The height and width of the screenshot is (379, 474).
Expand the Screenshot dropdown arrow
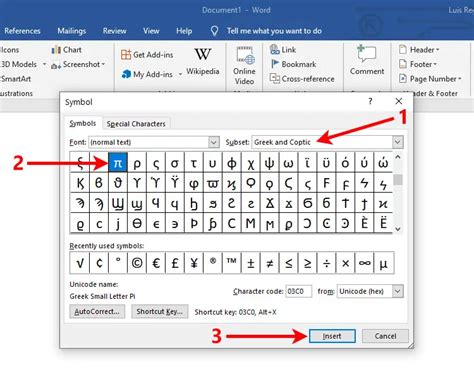[103, 64]
